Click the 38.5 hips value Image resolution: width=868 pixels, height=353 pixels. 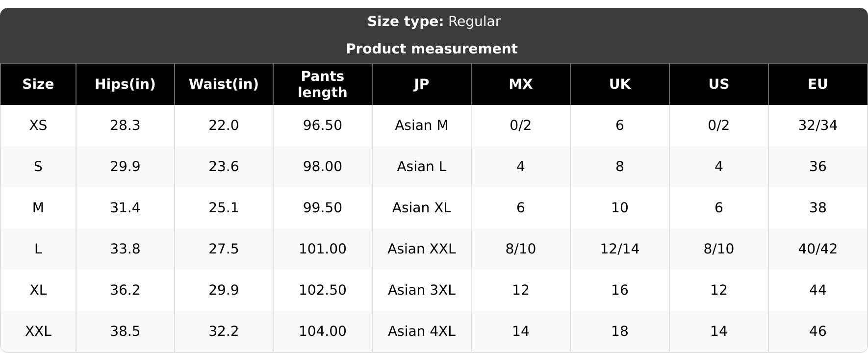[125, 331]
